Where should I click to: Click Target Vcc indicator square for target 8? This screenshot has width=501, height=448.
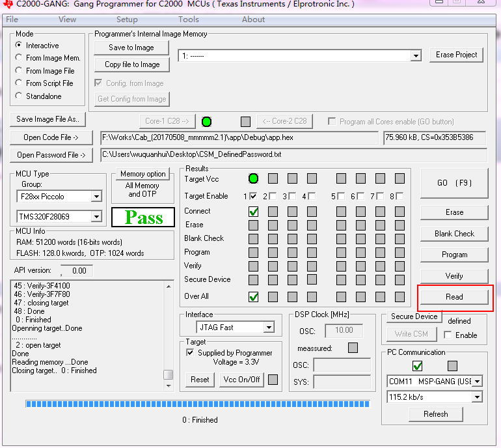pos(399,178)
